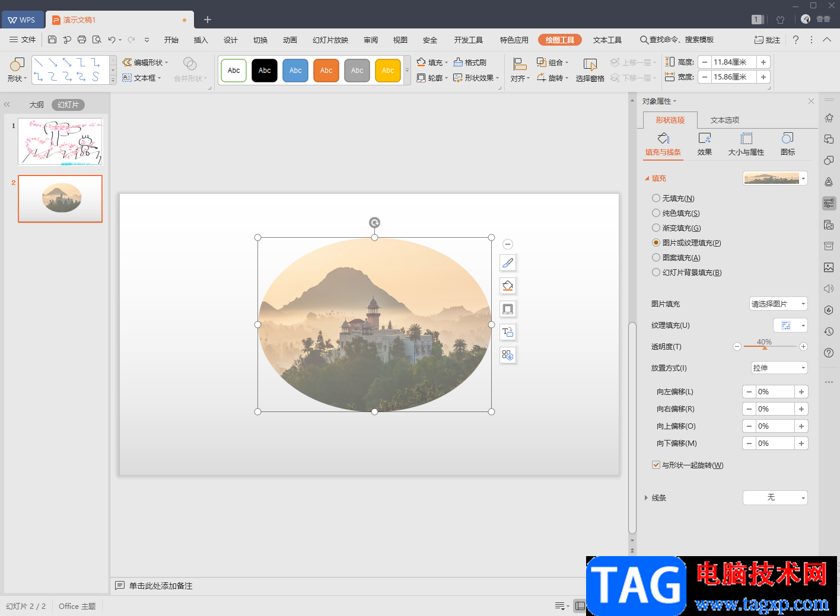The width and height of the screenshot is (840, 616).
Task: Click the object properties sidebar icon
Action: click(829, 203)
